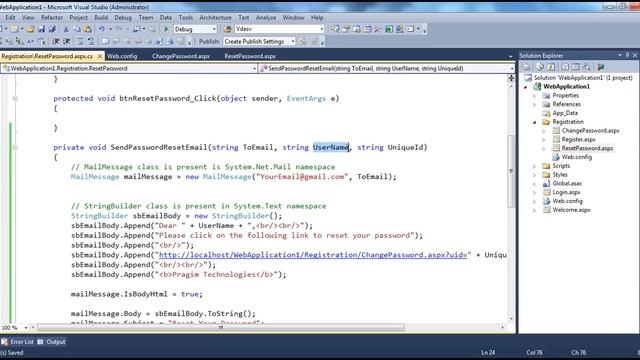The width and height of the screenshot is (640, 360).
Task: Open the Build menu
Action: tap(101, 18)
